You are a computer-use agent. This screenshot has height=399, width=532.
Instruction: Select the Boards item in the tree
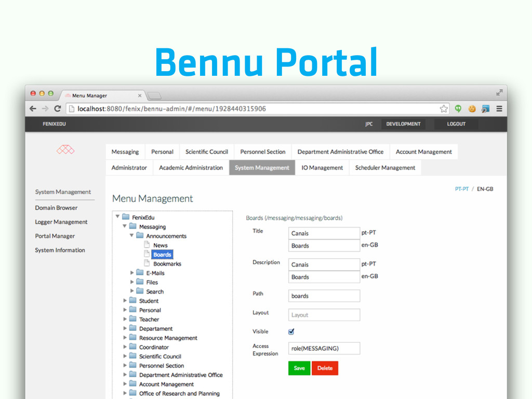(x=162, y=255)
